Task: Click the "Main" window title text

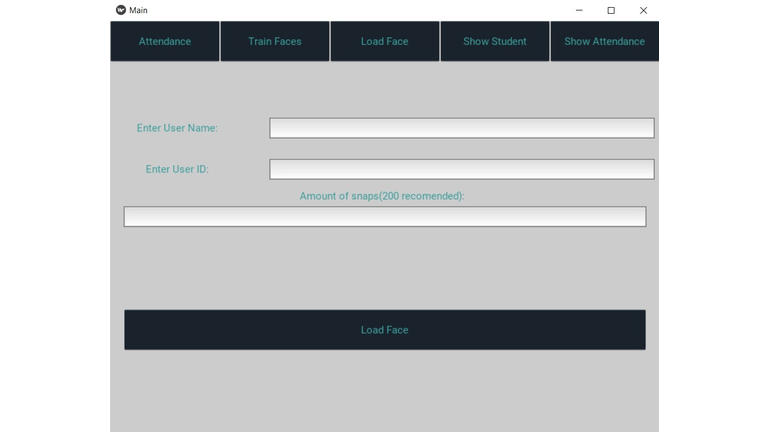Action: 138,10
